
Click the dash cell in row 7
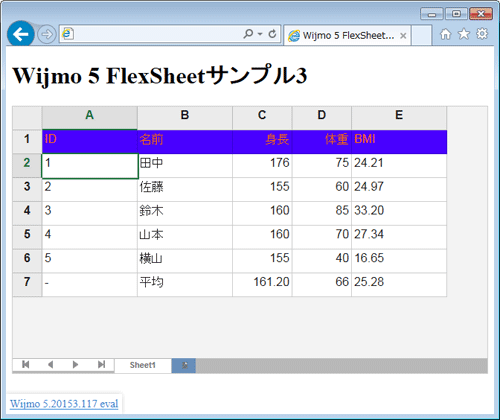(x=90, y=285)
